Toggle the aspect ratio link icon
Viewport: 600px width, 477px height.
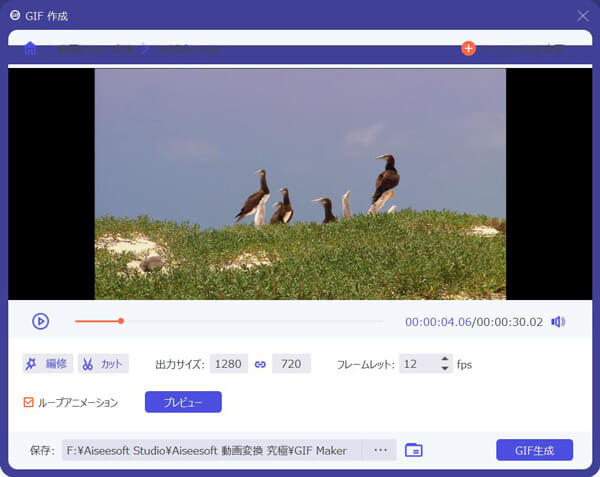tap(260, 364)
